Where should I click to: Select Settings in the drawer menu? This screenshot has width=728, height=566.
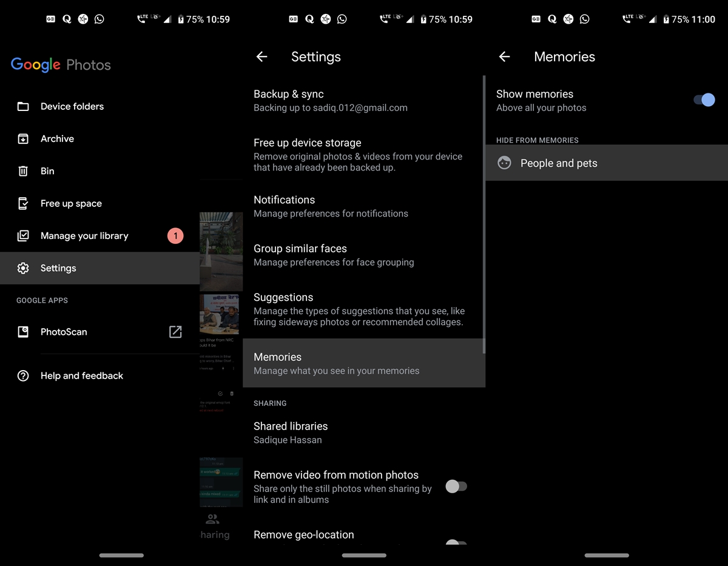tap(99, 268)
